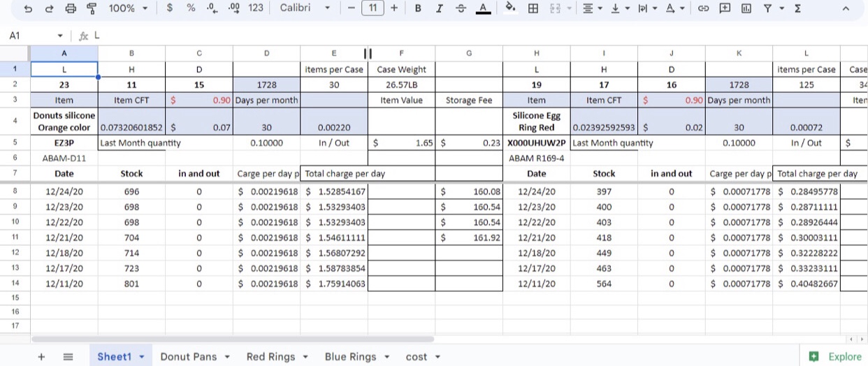The image size is (868, 366).
Task: Format as percent
Action: coord(191,8)
